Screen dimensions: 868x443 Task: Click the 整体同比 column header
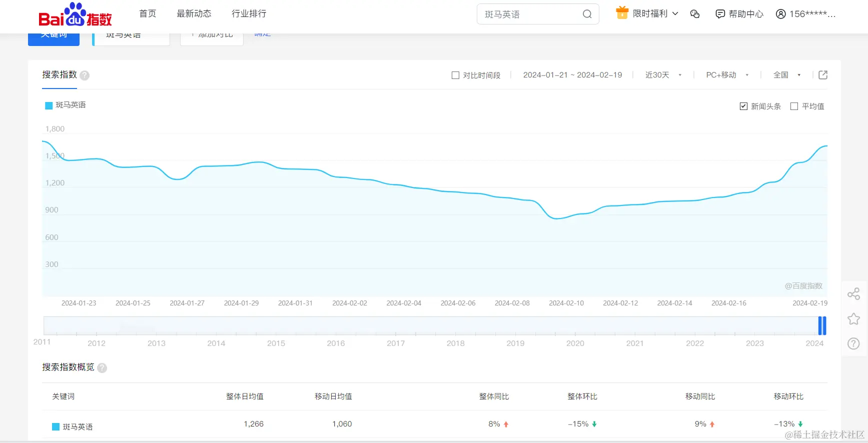(494, 396)
